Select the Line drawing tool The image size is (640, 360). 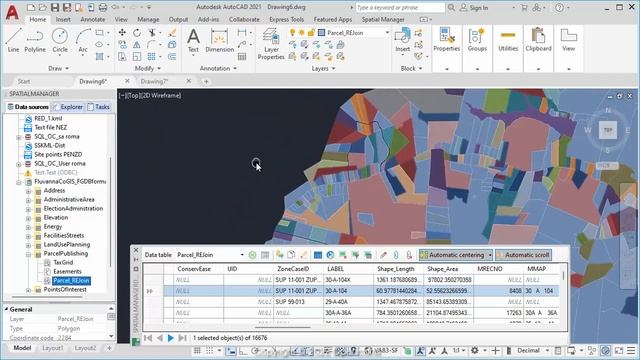[13, 40]
